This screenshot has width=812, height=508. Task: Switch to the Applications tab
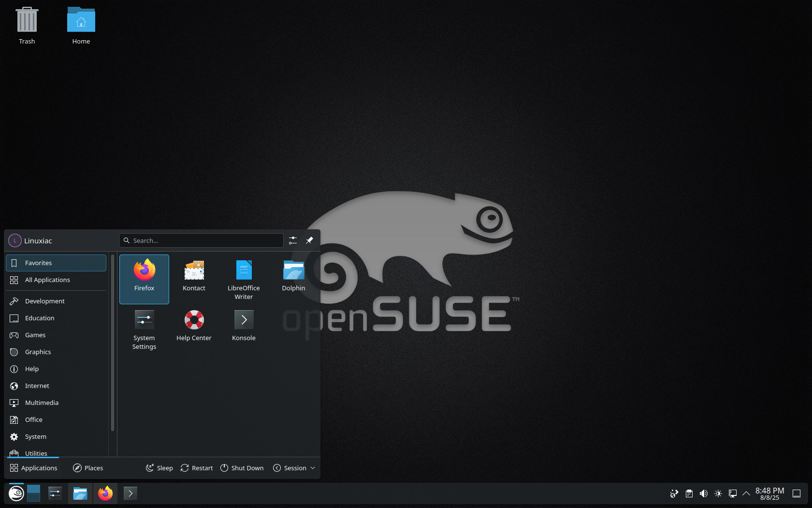33,468
